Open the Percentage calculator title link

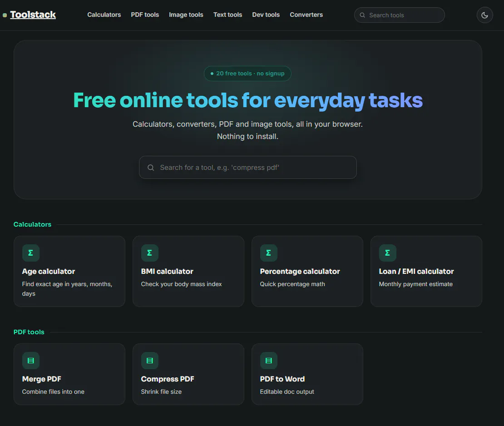300,271
